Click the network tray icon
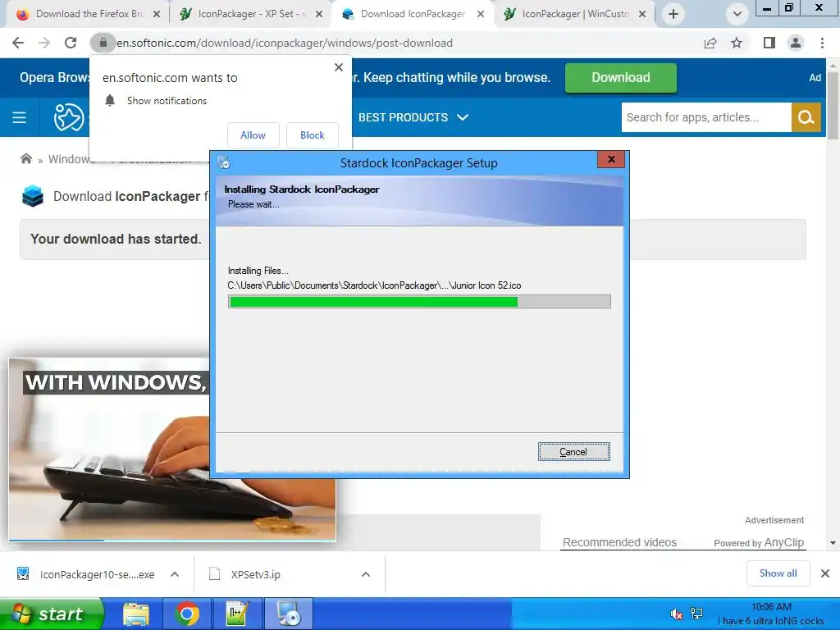 coord(696,614)
